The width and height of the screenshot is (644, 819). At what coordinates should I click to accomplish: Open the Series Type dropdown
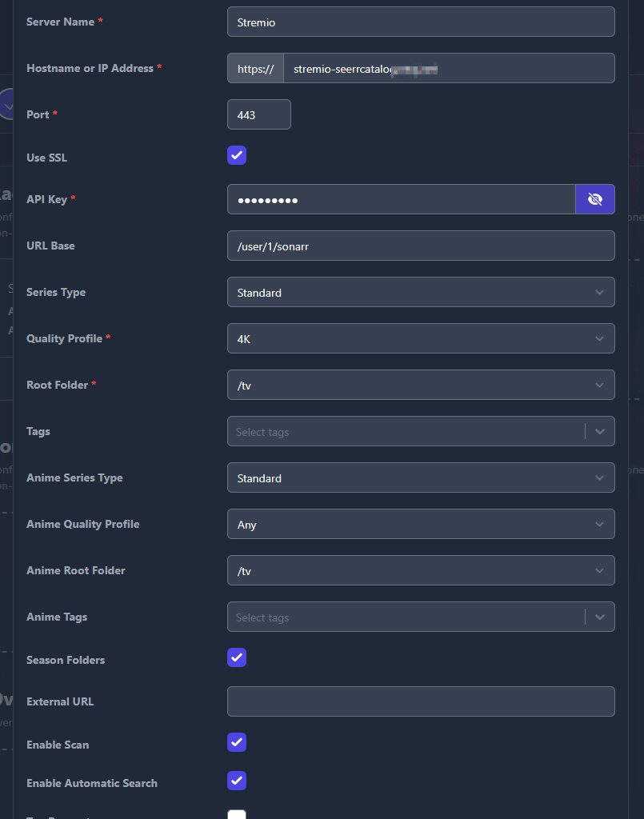point(421,293)
